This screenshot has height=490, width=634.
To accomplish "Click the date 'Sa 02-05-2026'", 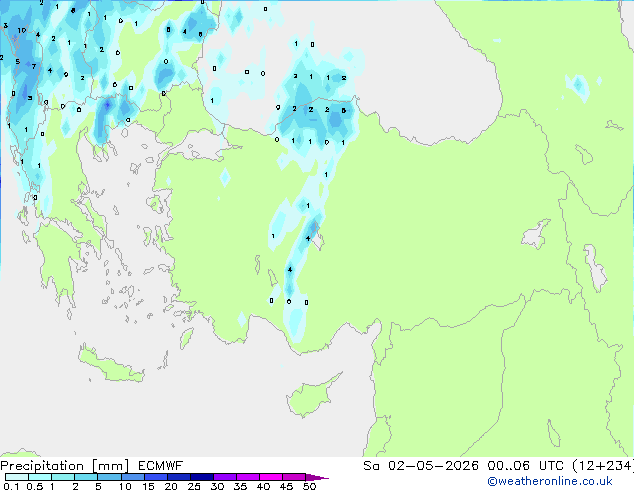I will (x=421, y=466).
